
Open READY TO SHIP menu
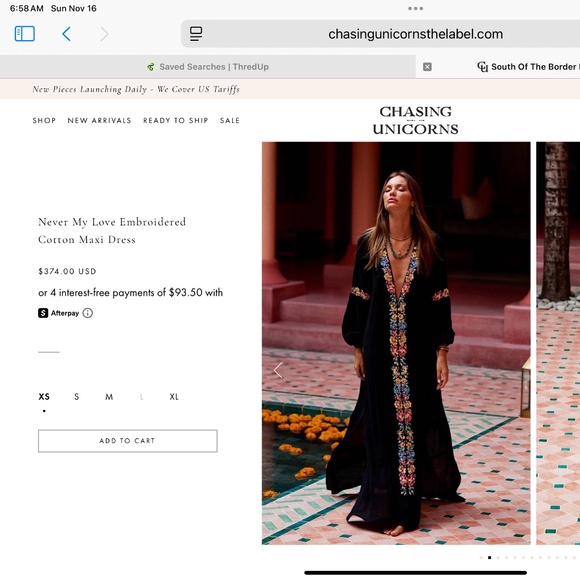pos(176,121)
